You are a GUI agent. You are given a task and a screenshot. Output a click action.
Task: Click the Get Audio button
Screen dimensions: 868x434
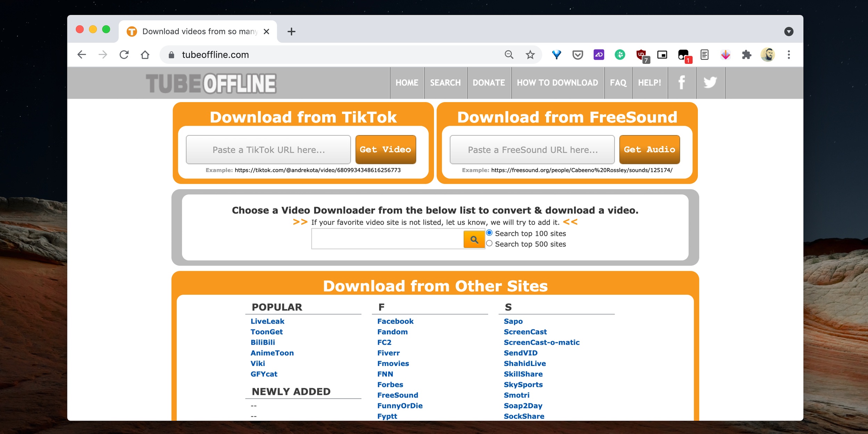650,150
